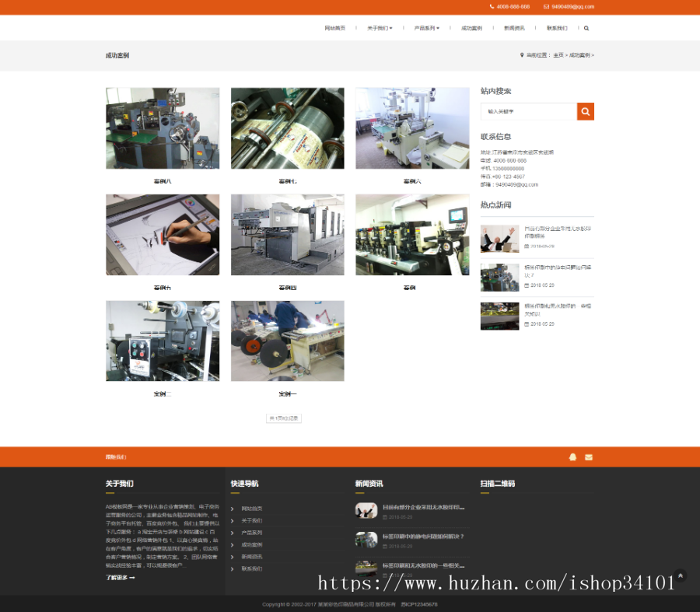Select 新闻资讯 from the top navigation
Viewport: 700px width, 612px height.
[515, 26]
